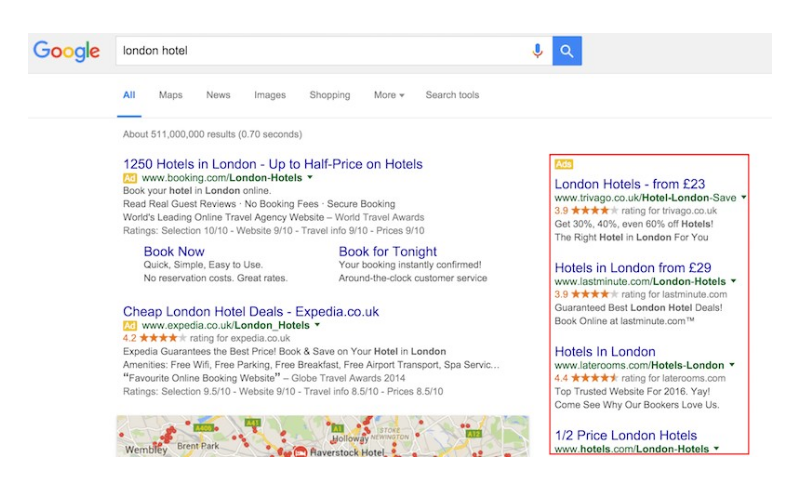The image size is (806, 503).
Task: Open the More dropdown menu
Action: [389, 95]
